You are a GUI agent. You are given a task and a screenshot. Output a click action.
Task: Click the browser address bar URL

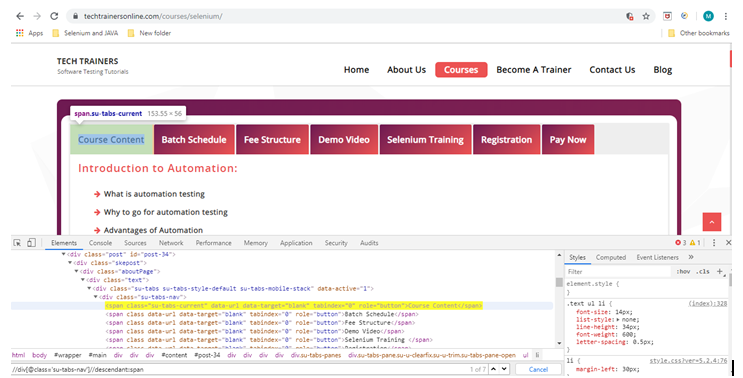tap(153, 16)
